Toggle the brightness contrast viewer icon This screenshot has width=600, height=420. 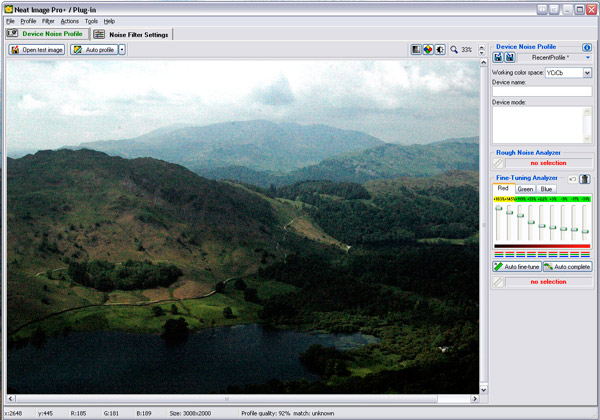point(440,49)
